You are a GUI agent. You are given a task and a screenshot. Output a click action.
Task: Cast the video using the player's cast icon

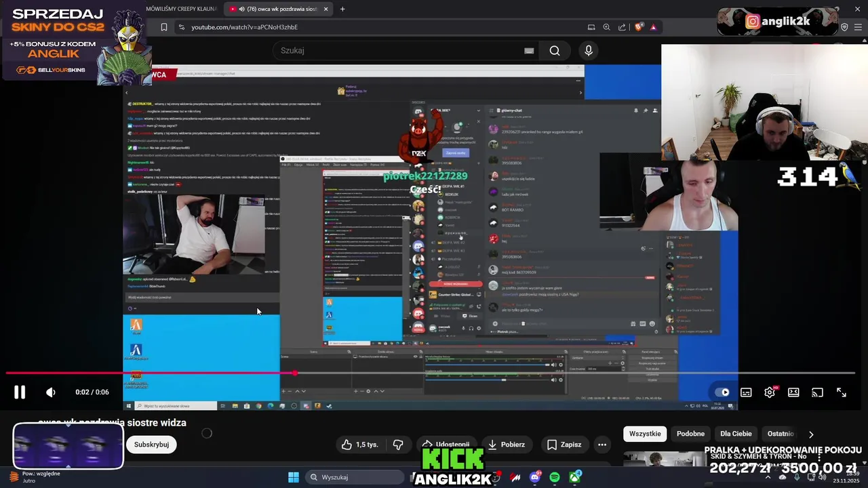point(817,392)
